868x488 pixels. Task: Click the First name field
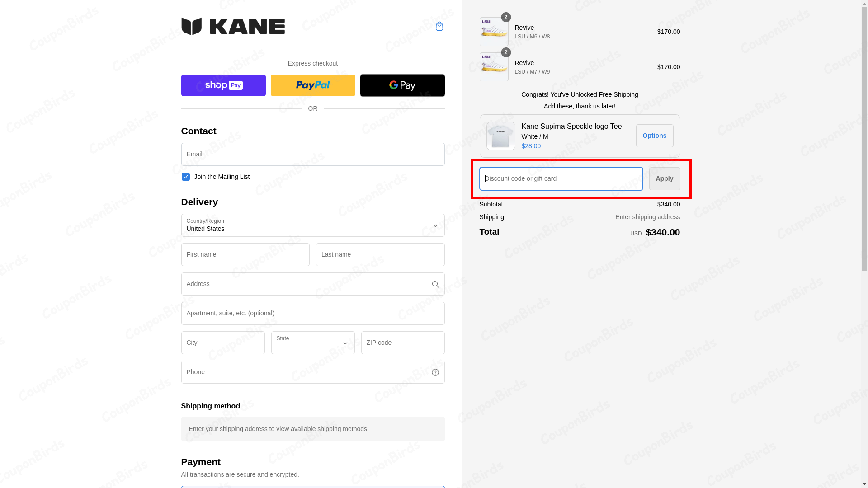pos(245,254)
